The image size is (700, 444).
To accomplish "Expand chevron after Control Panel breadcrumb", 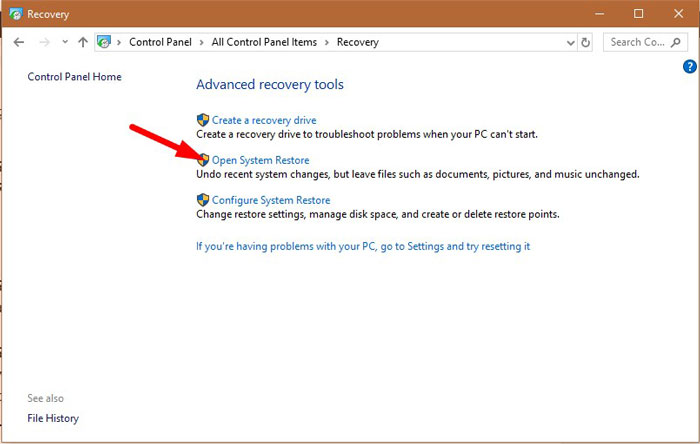I will tap(202, 42).
